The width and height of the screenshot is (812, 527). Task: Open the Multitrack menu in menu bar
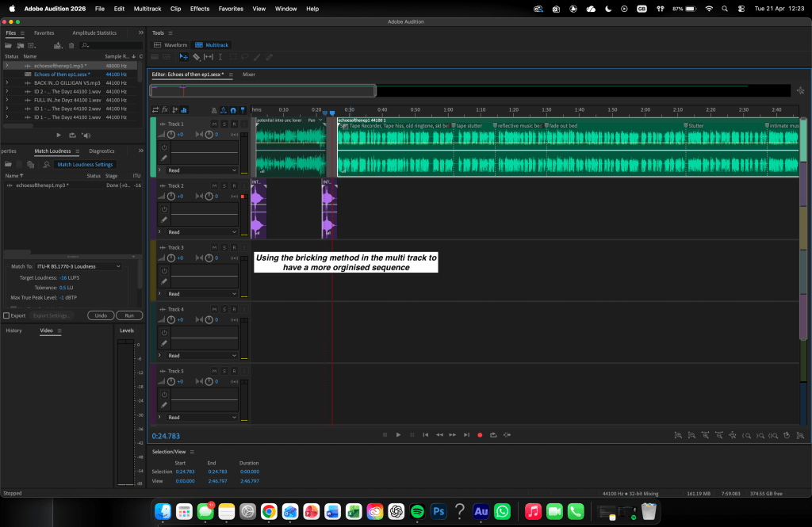click(146, 9)
